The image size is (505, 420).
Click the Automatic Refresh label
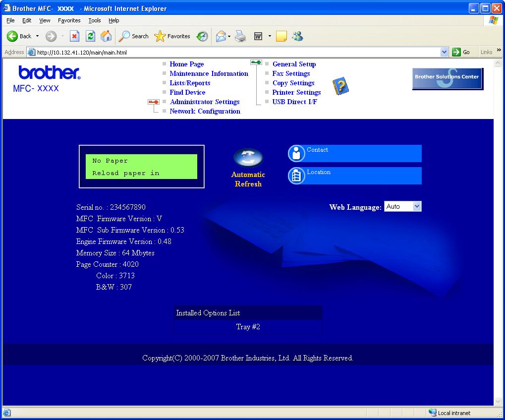coord(248,179)
